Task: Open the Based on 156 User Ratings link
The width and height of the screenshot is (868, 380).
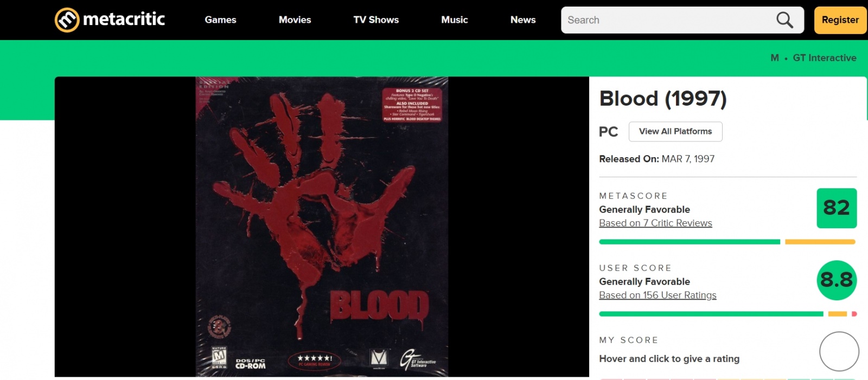Action: point(658,295)
